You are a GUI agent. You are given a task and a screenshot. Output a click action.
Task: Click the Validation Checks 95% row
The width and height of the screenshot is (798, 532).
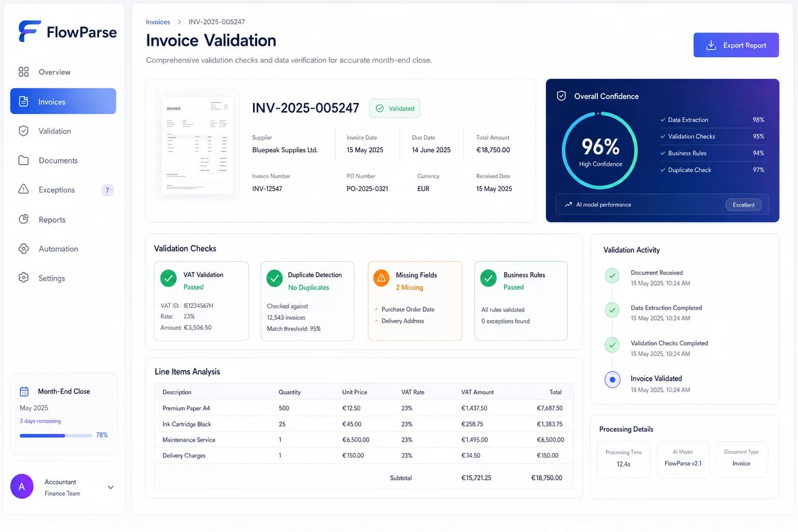point(712,136)
